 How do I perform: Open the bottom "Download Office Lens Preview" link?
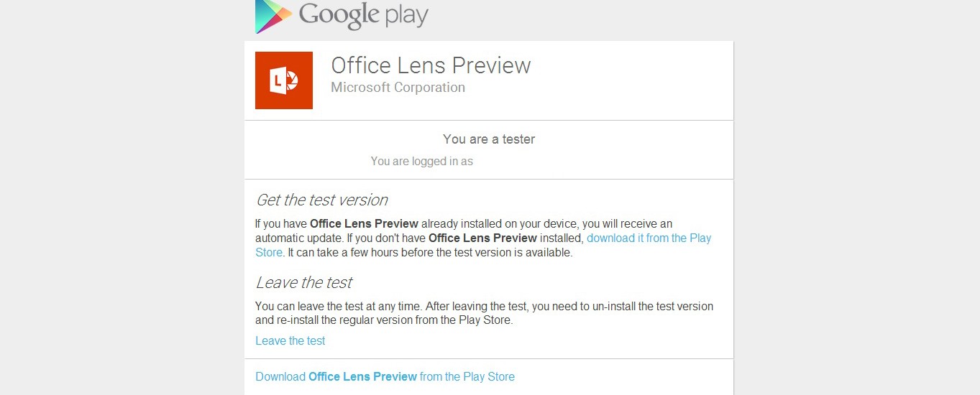tap(385, 376)
